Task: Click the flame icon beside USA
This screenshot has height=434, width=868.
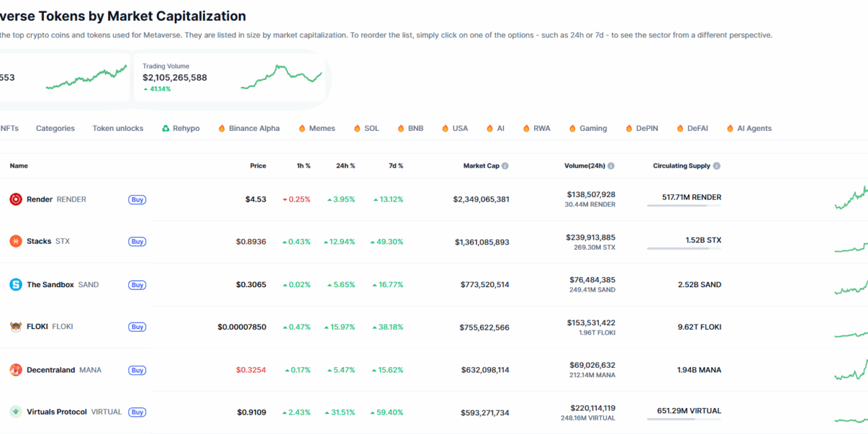Action: pos(445,128)
